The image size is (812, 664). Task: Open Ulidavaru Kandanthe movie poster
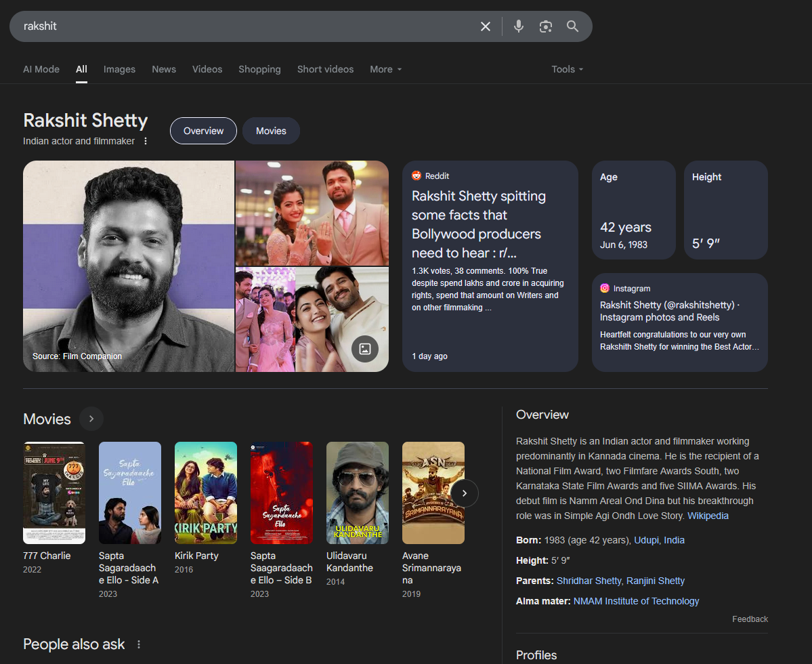pos(358,493)
